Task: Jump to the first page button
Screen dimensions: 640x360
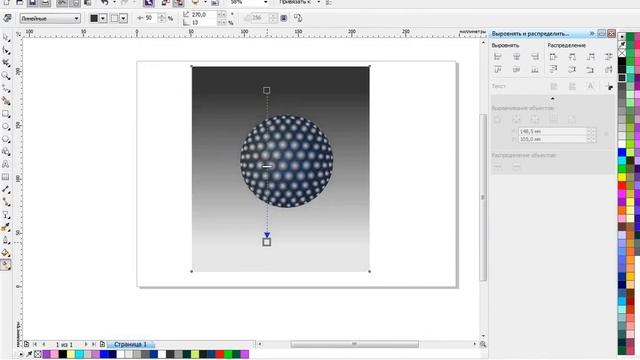Action: (35, 344)
